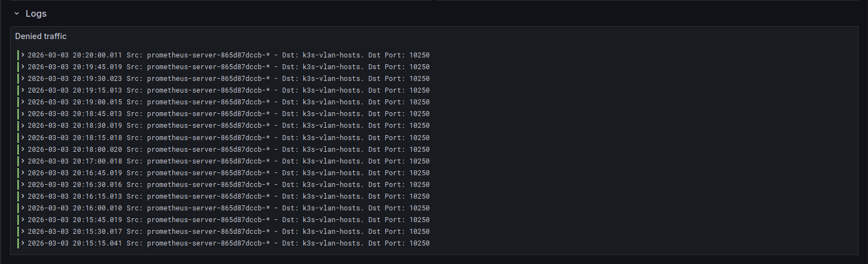This screenshot has height=264, width=868.
Task: Collapse the Logs row section
Action: pos(17,13)
